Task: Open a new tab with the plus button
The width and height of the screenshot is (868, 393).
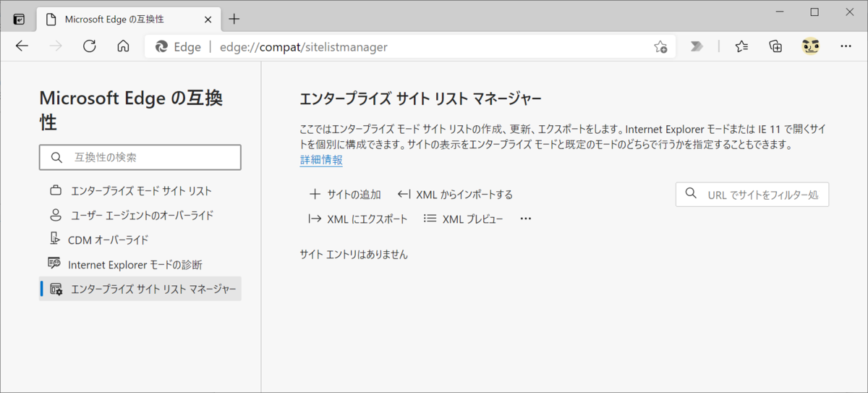Action: coord(234,19)
